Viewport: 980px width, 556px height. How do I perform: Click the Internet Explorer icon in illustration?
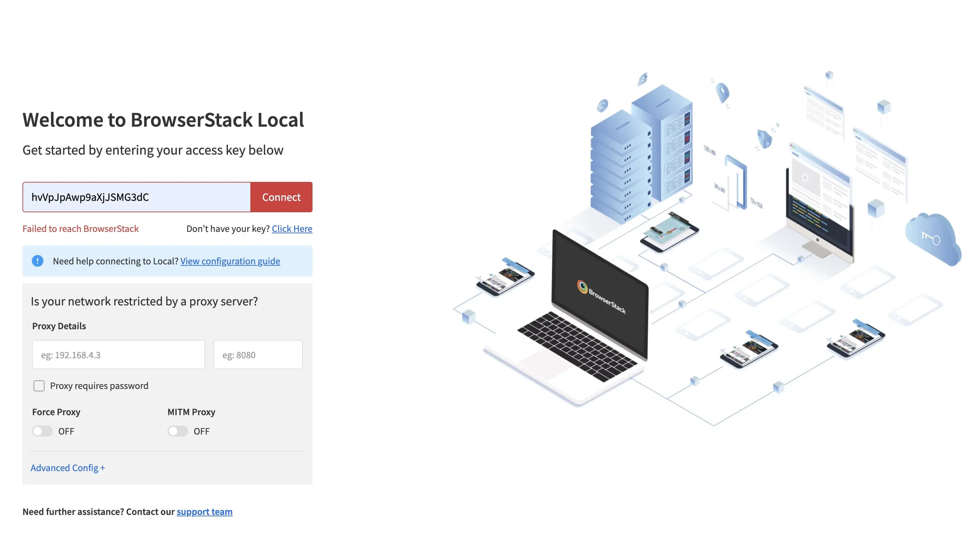(x=643, y=79)
